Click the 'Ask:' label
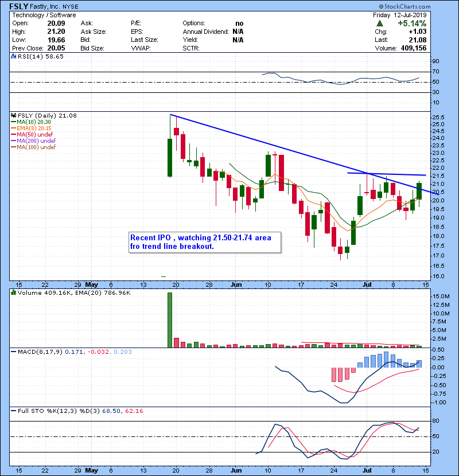Image resolution: width=459 pixels, height=476 pixels. [87, 24]
